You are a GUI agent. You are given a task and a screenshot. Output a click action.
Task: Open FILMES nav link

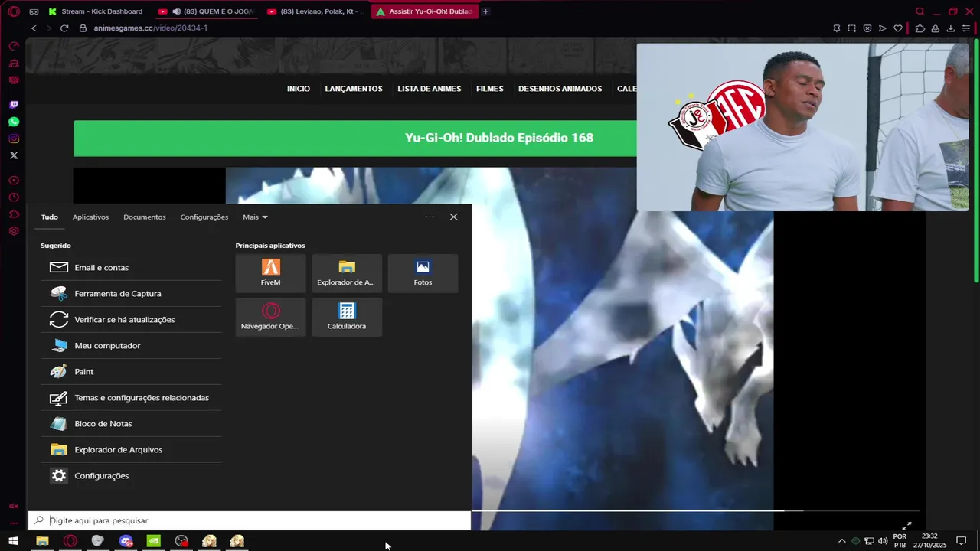click(x=490, y=89)
